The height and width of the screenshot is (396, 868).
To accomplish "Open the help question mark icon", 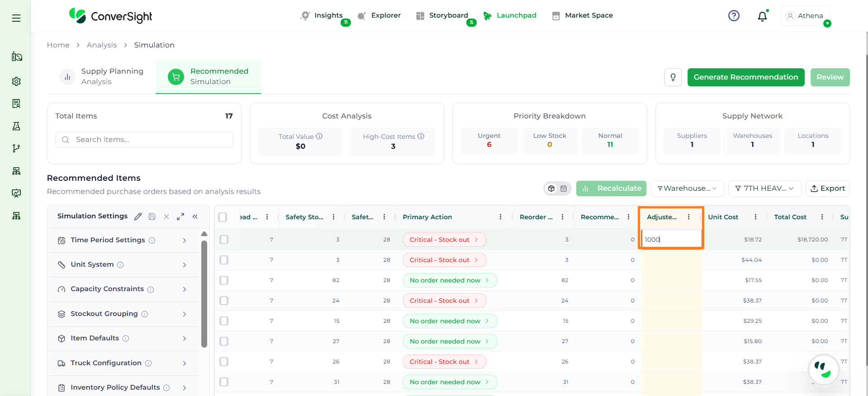I will coord(734,16).
